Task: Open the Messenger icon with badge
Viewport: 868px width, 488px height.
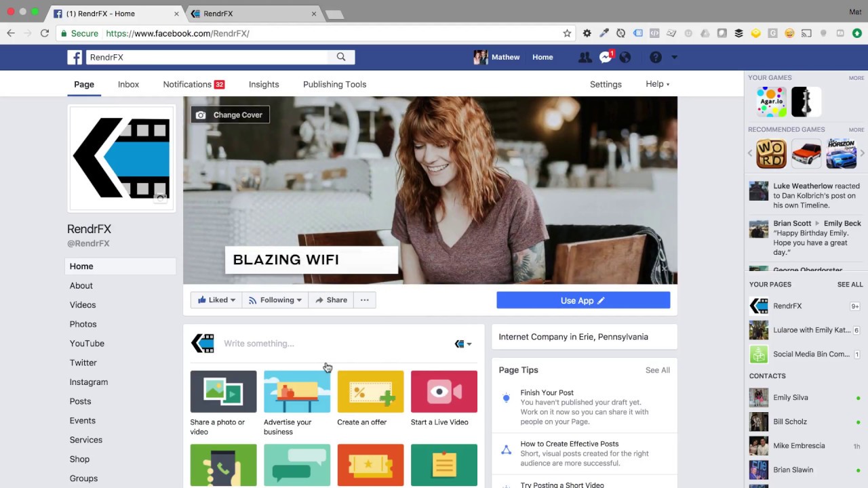Action: [x=606, y=58]
